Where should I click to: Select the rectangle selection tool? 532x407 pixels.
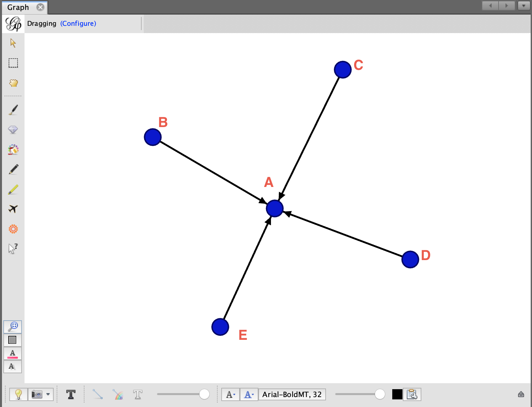[x=13, y=63]
